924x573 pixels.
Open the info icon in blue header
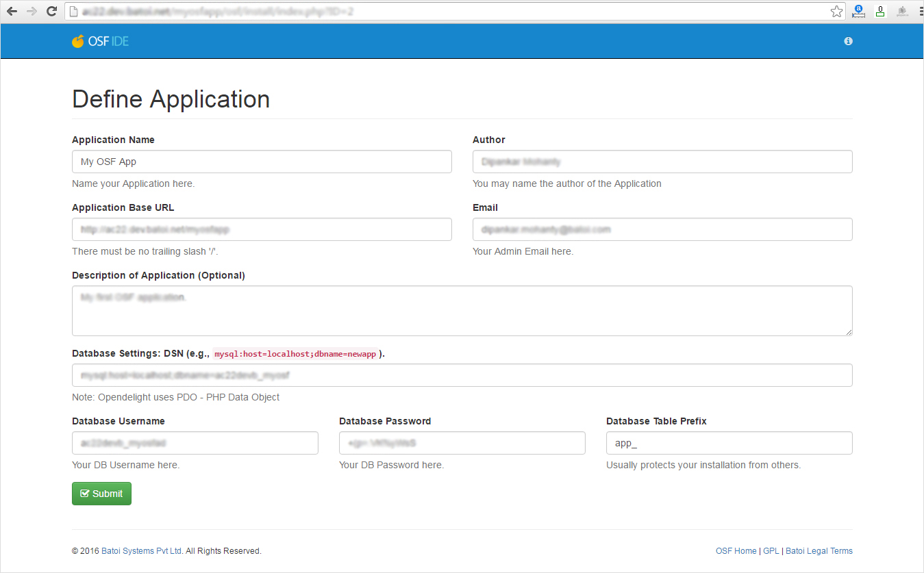click(x=848, y=41)
